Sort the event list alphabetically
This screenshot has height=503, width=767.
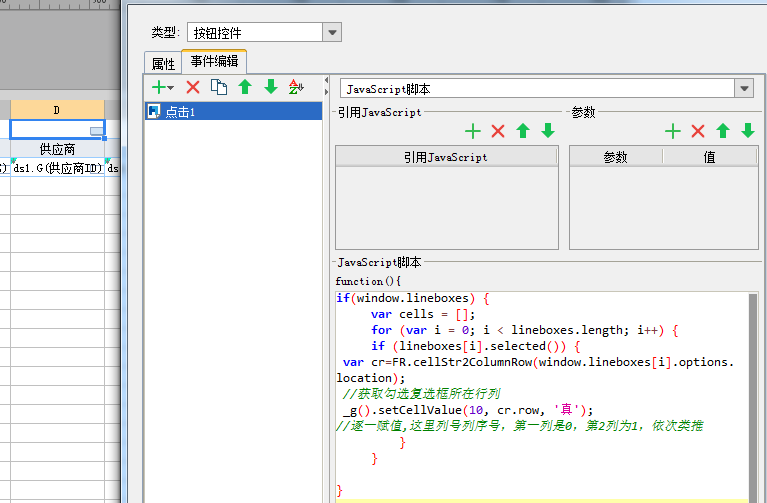point(295,88)
